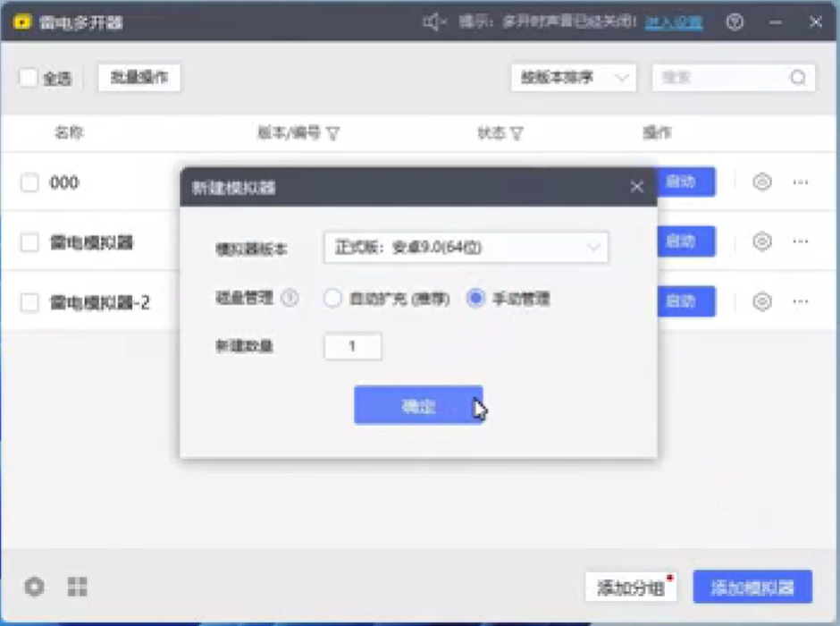Open more options dots for 雷电模拟器-2 row
The image size is (840, 626).
tap(801, 301)
